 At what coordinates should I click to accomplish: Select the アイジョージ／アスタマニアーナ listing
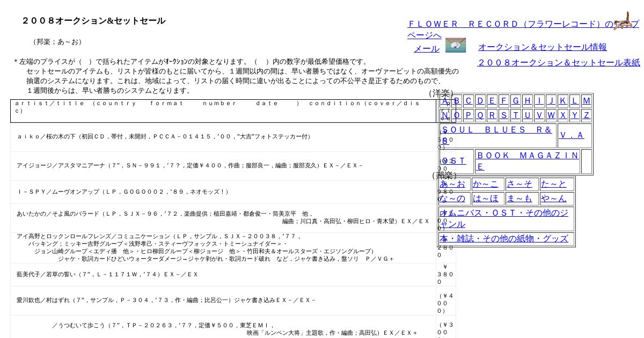coord(189,166)
